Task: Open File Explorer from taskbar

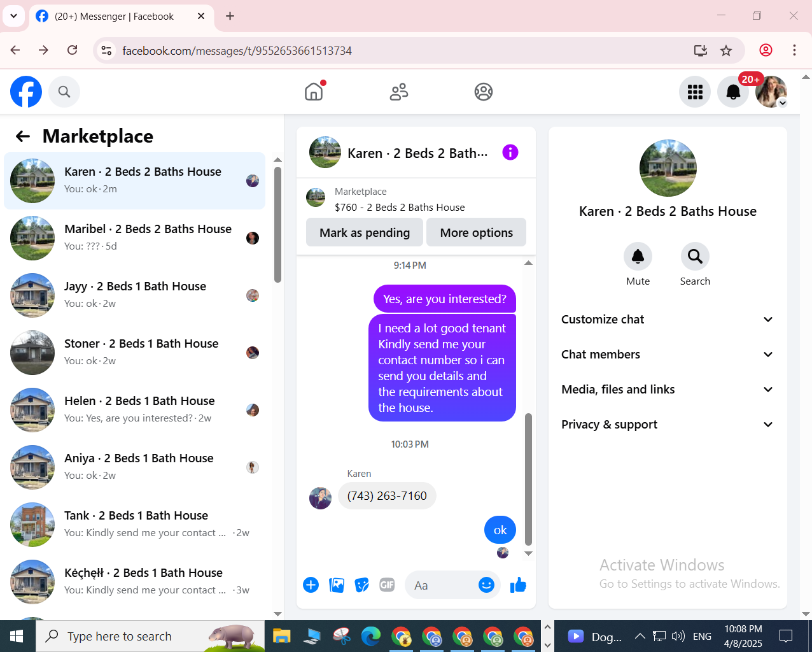Action: tap(281, 636)
